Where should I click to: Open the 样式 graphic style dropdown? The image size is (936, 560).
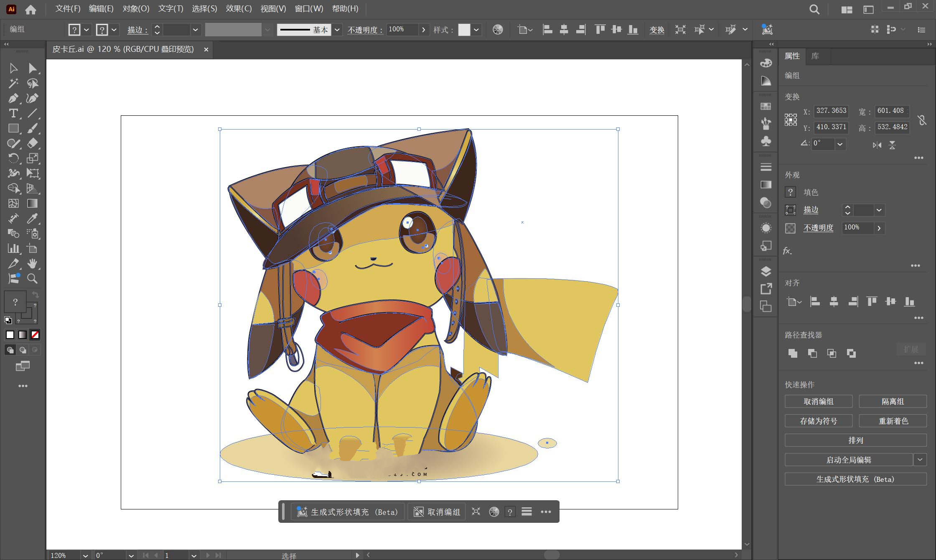pos(476,30)
